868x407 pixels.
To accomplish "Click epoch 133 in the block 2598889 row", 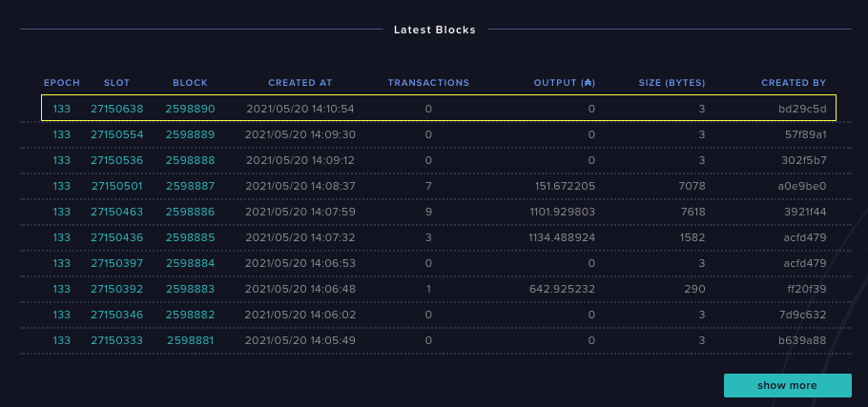I will point(62,134).
